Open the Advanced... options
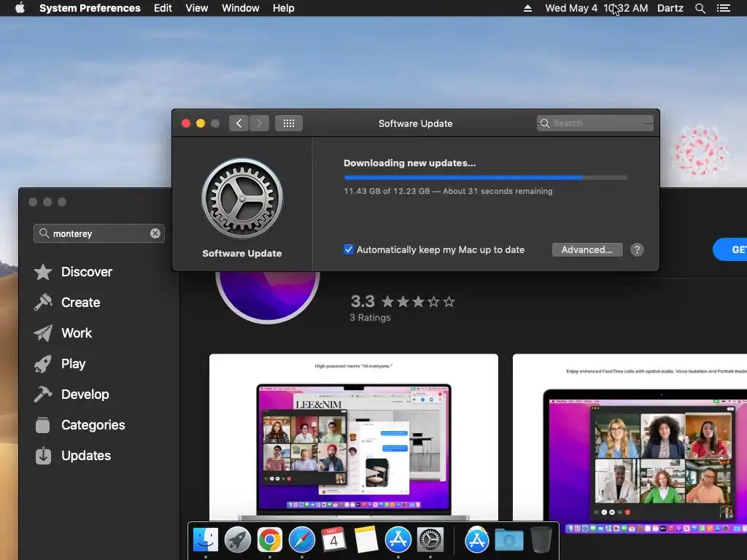The image size is (747, 560). pyautogui.click(x=587, y=249)
